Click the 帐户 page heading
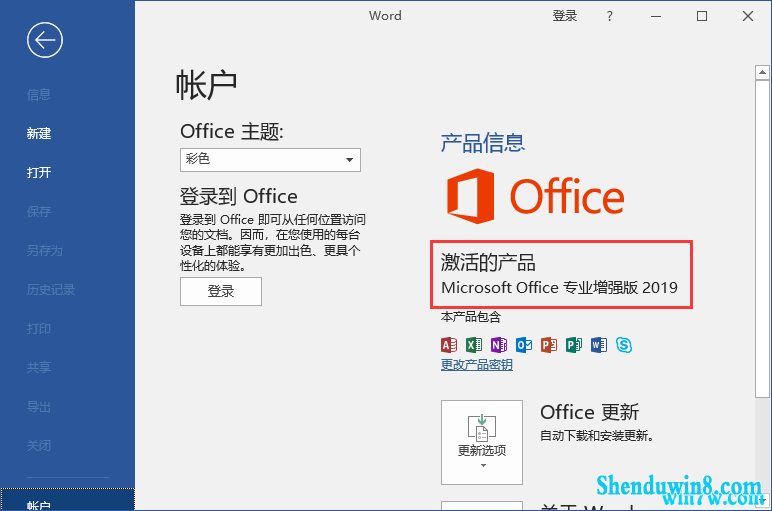 point(206,85)
